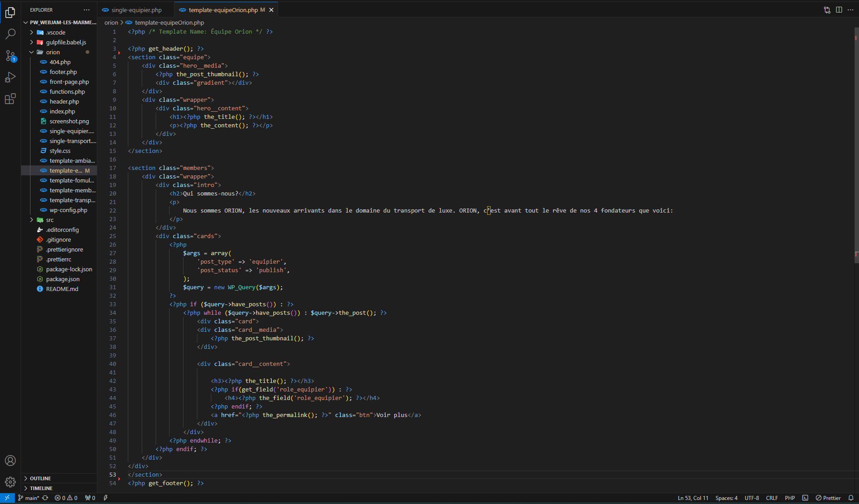
Task: Open the Run and Debug view
Action: click(10, 77)
